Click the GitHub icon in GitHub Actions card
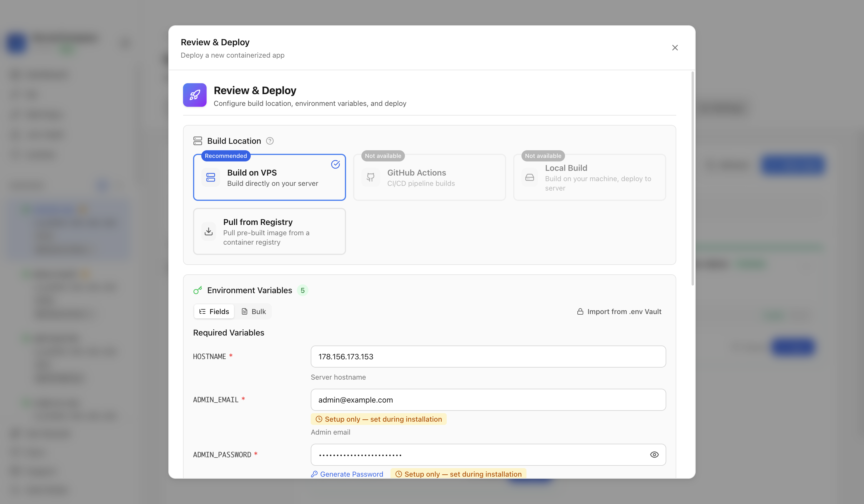This screenshot has height=504, width=864. click(x=370, y=177)
